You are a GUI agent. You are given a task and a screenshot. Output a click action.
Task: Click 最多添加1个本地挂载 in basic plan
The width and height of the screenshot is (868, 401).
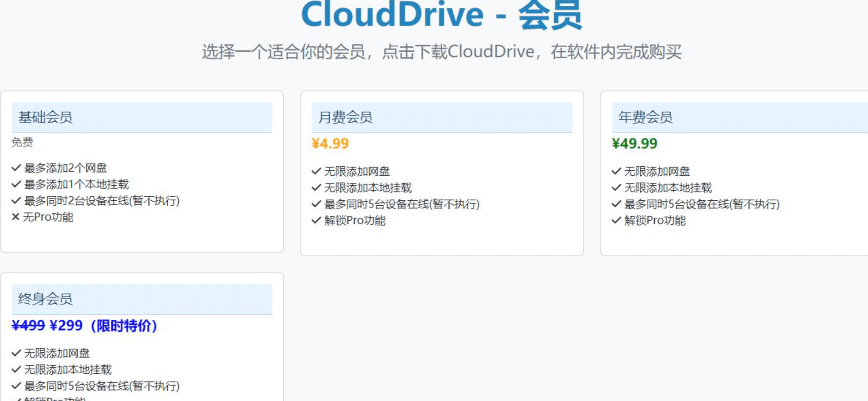click(76, 184)
